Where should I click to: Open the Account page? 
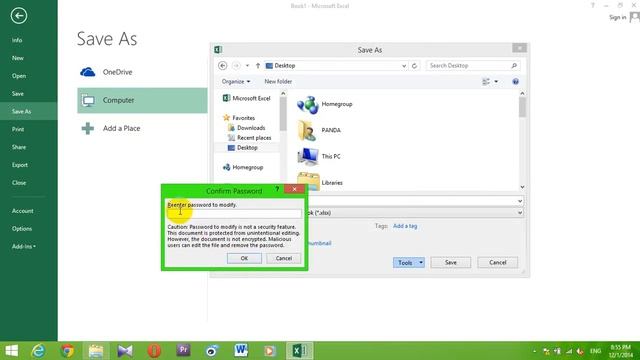click(23, 211)
